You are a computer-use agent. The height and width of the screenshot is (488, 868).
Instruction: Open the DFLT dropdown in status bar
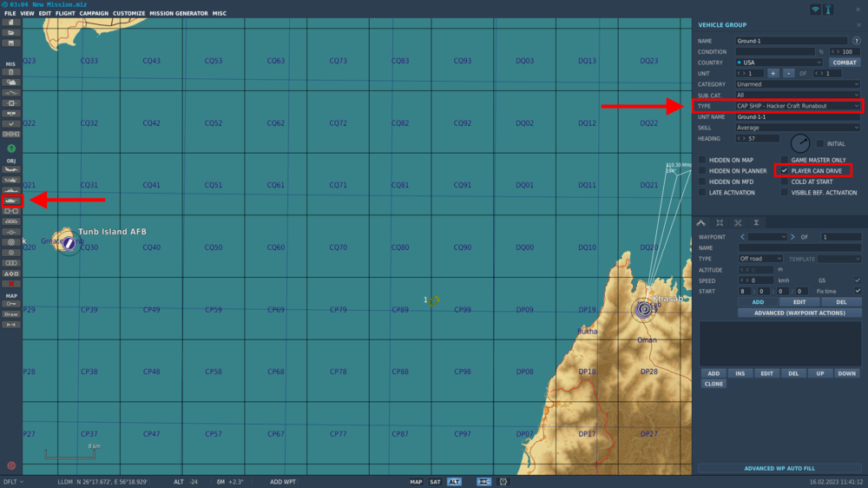tap(13, 482)
